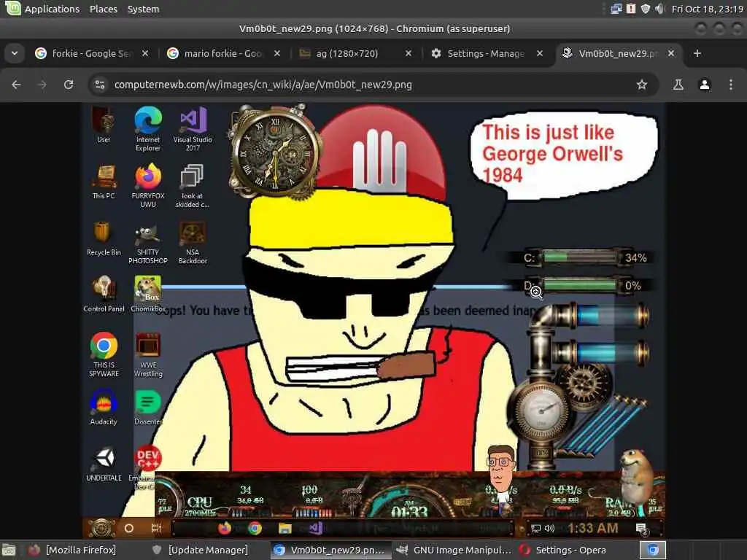The image size is (747, 560).
Task: Click the network connection tray icon
Action: click(x=616, y=9)
